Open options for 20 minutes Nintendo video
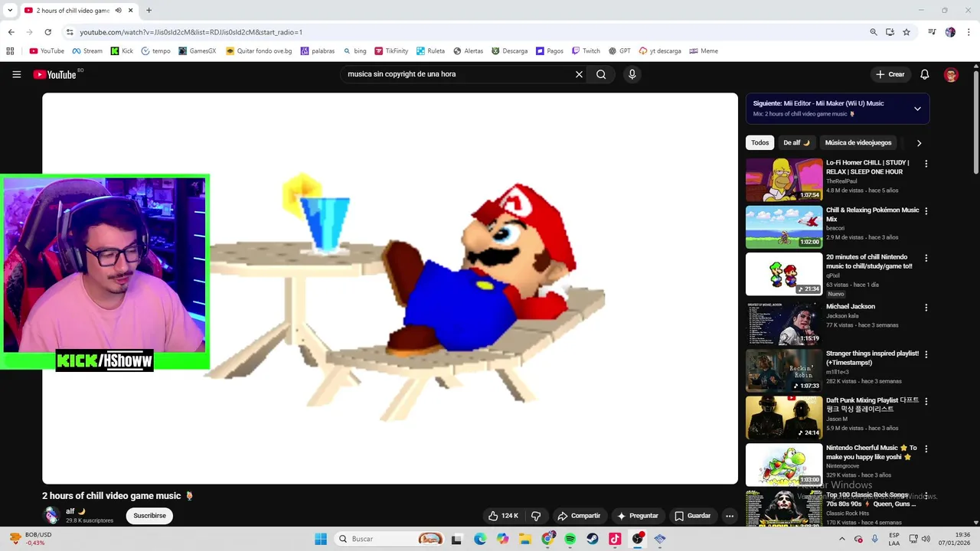This screenshot has width=980, height=551. pos(926,259)
